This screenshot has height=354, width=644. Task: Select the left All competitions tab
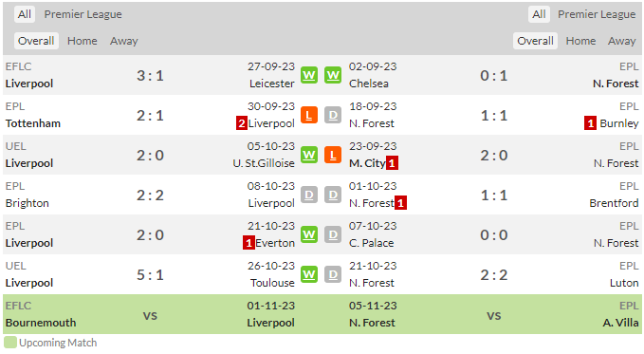(x=25, y=14)
